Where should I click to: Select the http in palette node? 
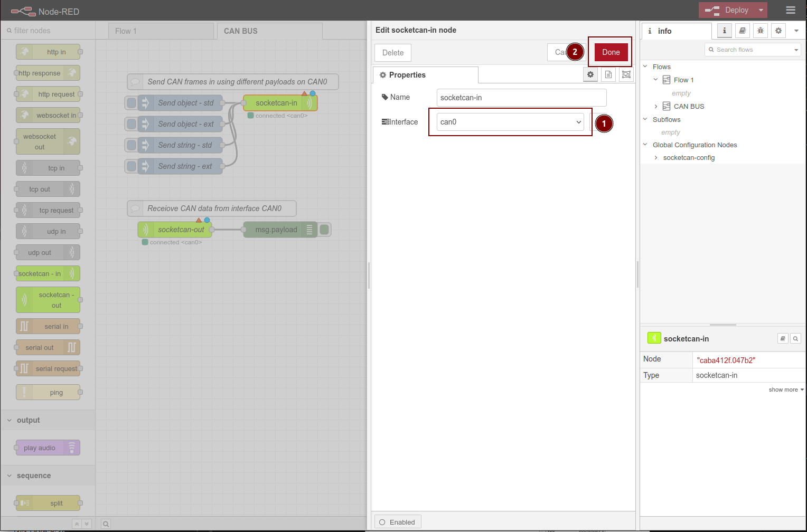[x=48, y=52]
